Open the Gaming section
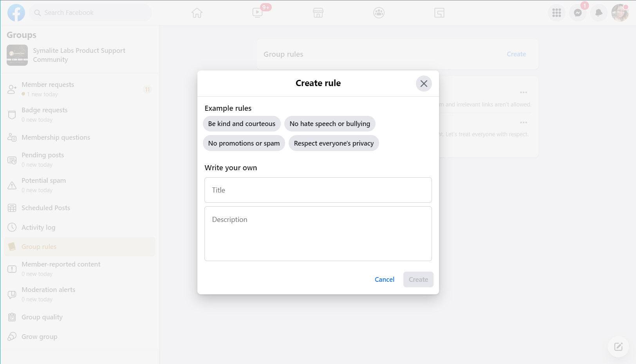 click(439, 13)
